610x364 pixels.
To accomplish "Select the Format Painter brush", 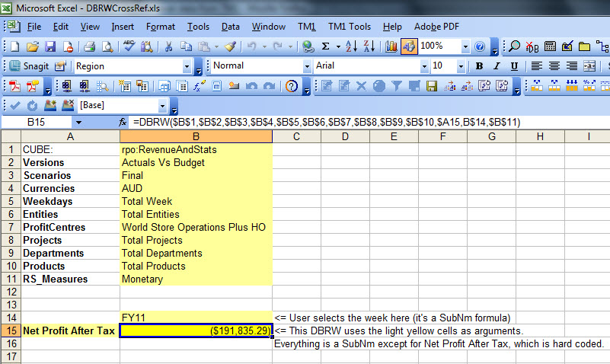I will coord(230,46).
